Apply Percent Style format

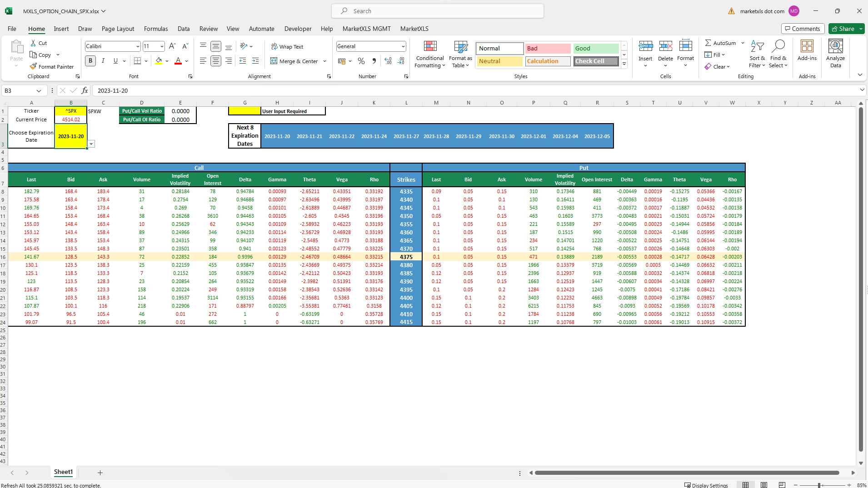[x=361, y=60]
